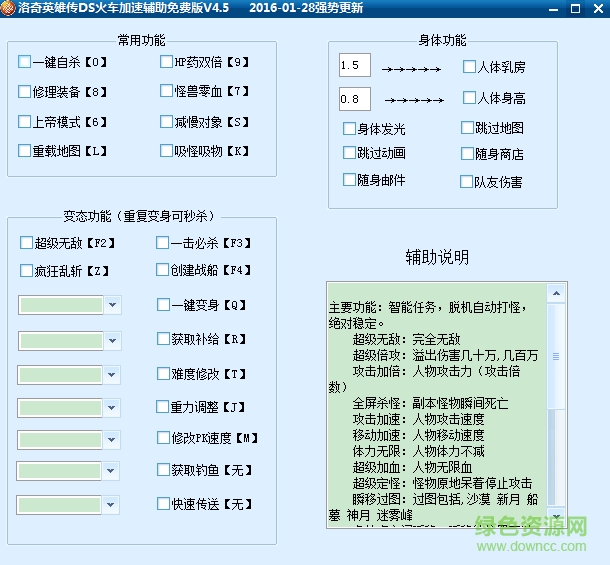Click the 超级无敌：完全无敌 description line

click(x=406, y=339)
